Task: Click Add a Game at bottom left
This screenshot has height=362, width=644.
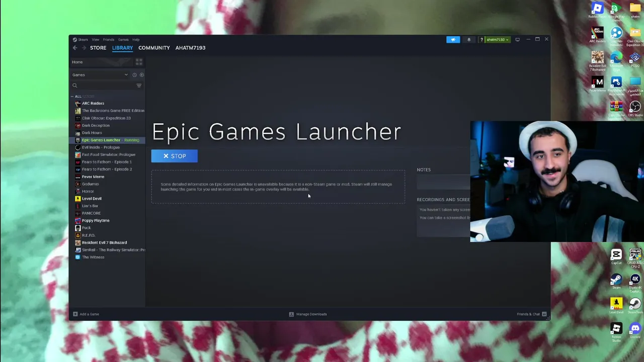Action: pos(86,314)
